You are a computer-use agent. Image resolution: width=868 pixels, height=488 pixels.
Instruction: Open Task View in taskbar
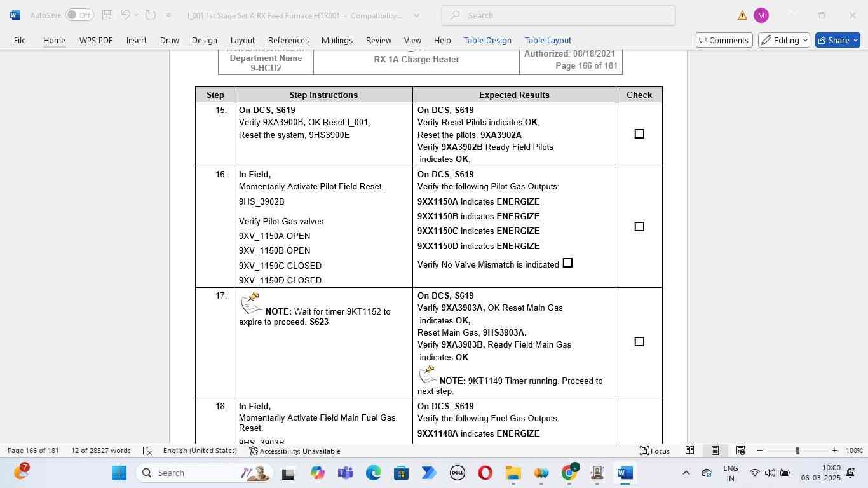click(288, 473)
